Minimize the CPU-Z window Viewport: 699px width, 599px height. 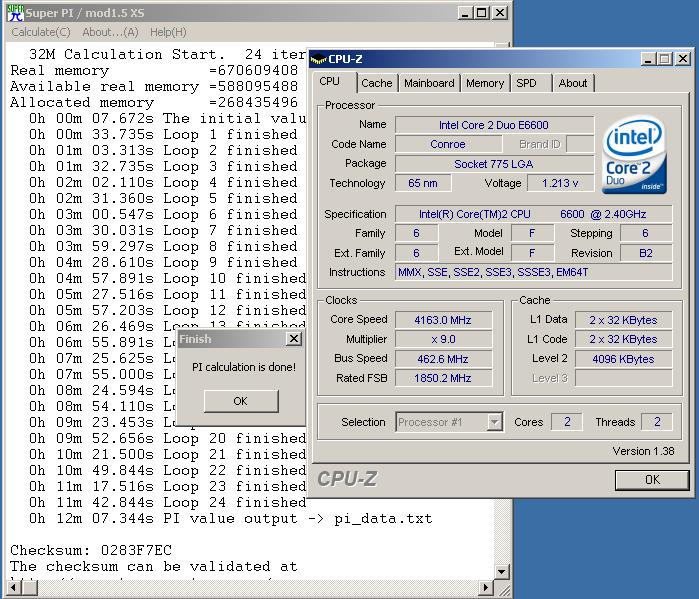649,59
